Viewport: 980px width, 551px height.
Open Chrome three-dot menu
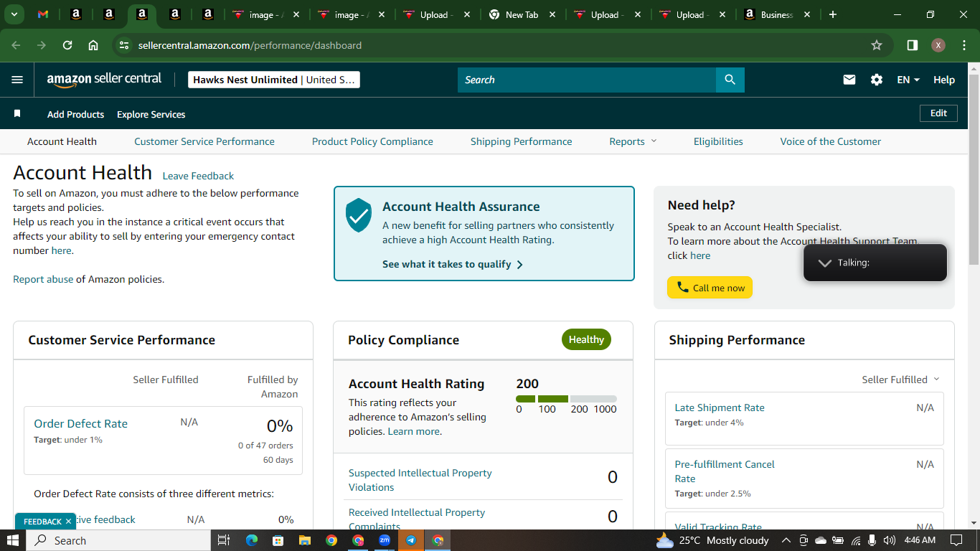tap(963, 45)
